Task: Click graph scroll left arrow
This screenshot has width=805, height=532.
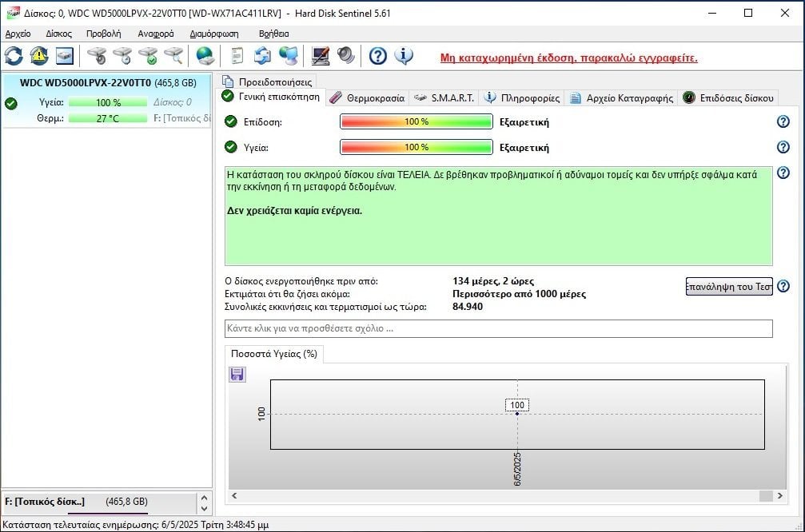Action: tap(234, 495)
